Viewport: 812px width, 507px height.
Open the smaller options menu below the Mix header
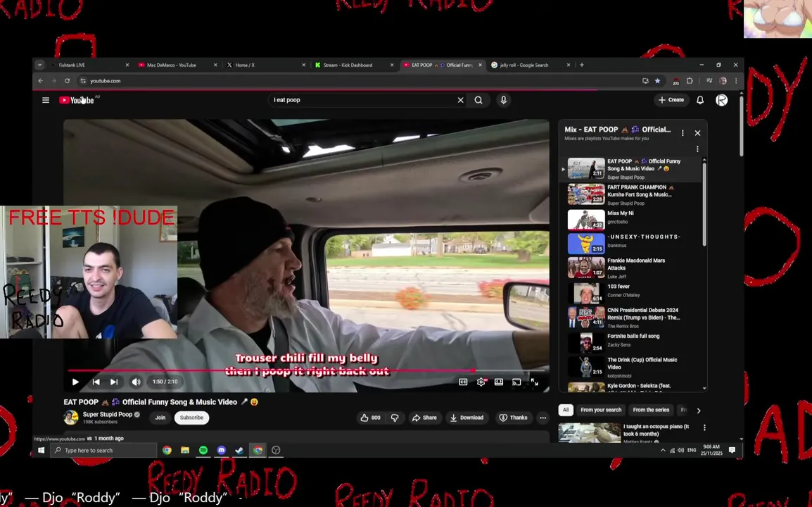point(697,149)
